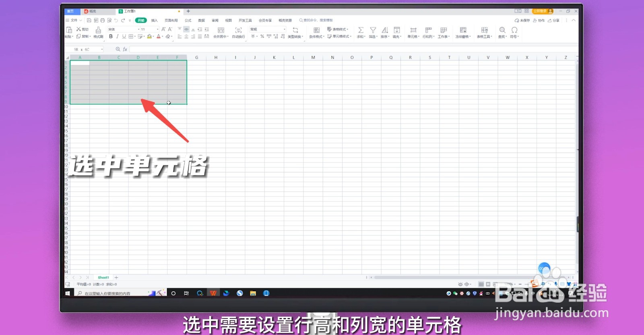Toggle align left

[x=180, y=36]
